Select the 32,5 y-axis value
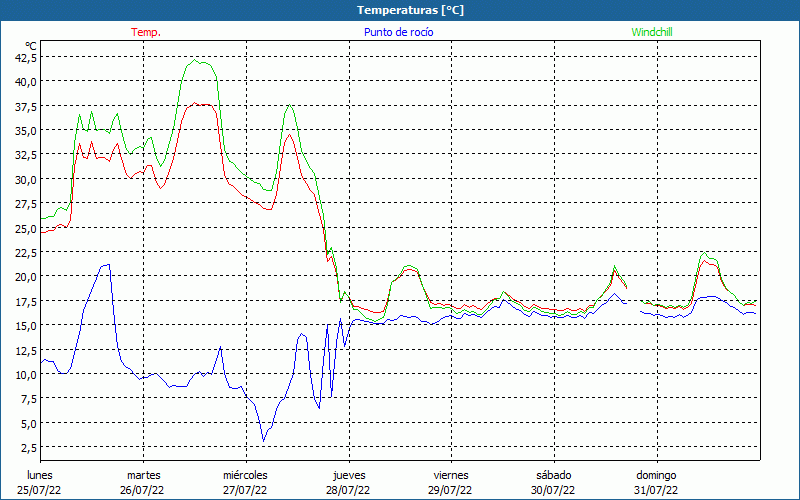This screenshot has width=800, height=500. [x=26, y=154]
